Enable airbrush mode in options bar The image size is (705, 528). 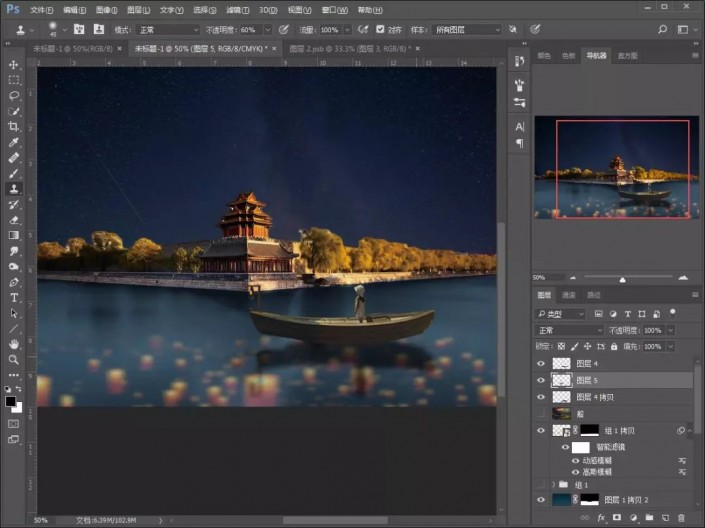pyautogui.click(x=363, y=30)
